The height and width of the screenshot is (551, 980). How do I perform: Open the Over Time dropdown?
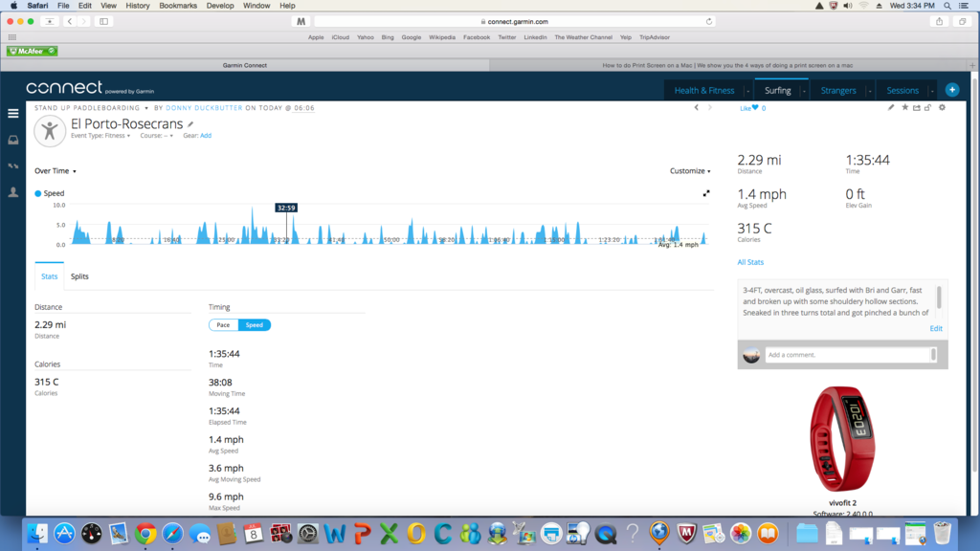(x=56, y=171)
